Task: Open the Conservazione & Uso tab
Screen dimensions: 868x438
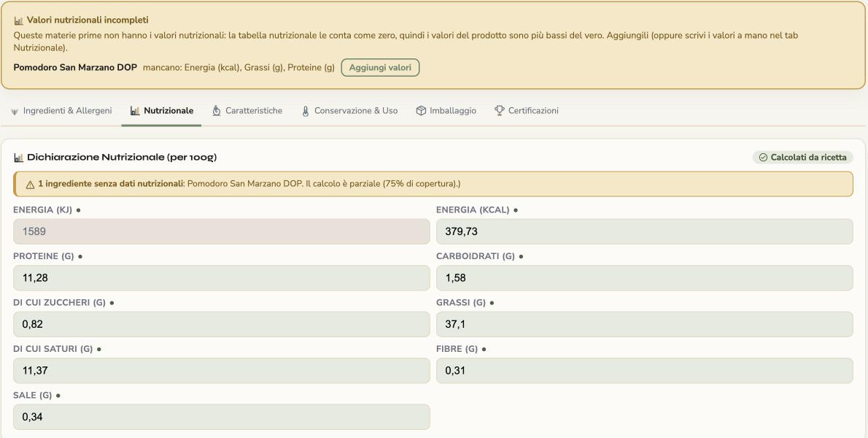Action: point(349,111)
